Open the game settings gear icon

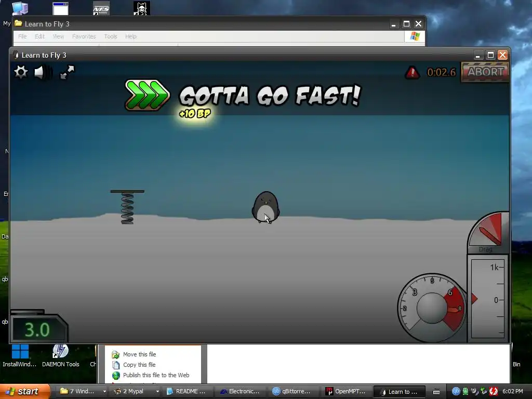21,72
